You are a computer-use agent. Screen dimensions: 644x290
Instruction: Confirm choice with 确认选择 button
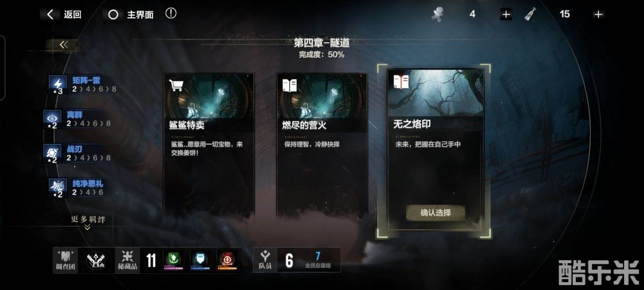436,213
